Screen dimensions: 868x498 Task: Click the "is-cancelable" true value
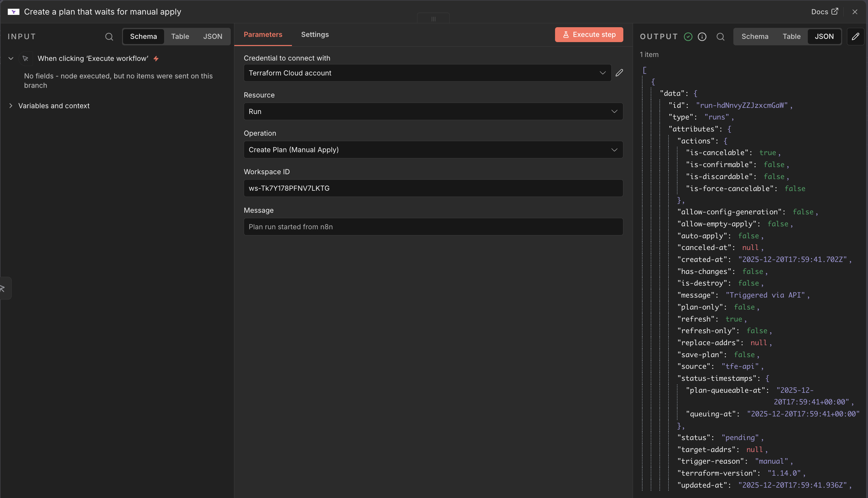pos(767,153)
